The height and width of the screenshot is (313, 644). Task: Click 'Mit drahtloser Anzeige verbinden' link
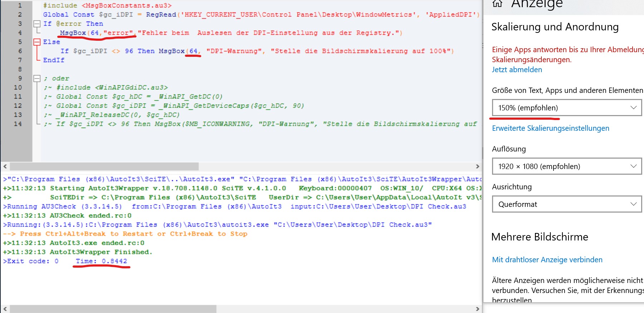pos(547,260)
